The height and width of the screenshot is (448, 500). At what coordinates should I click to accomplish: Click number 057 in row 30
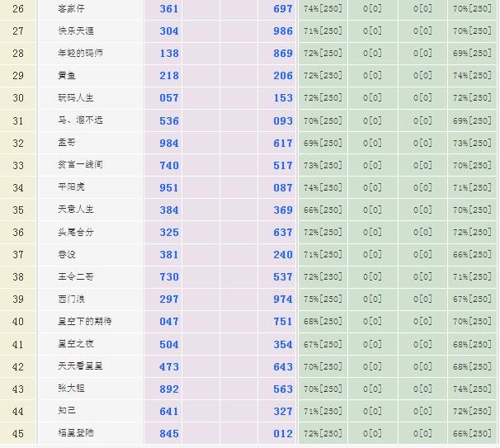pos(168,97)
